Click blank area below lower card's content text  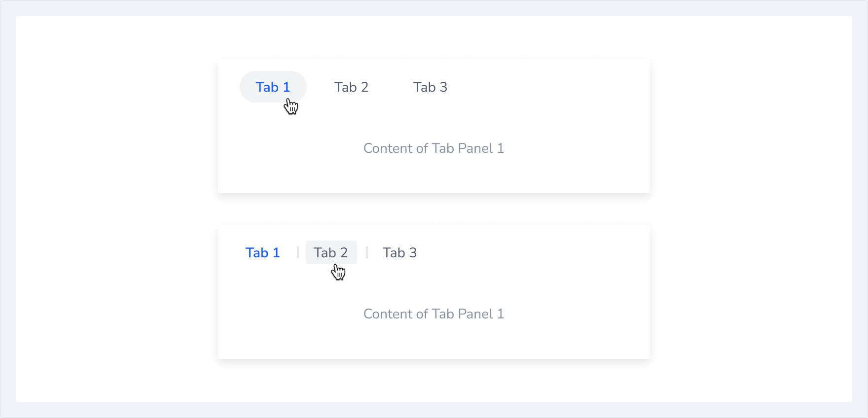point(434,341)
